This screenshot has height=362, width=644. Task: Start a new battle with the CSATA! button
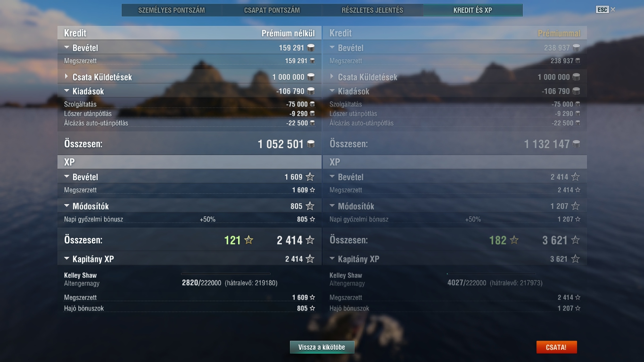click(556, 347)
